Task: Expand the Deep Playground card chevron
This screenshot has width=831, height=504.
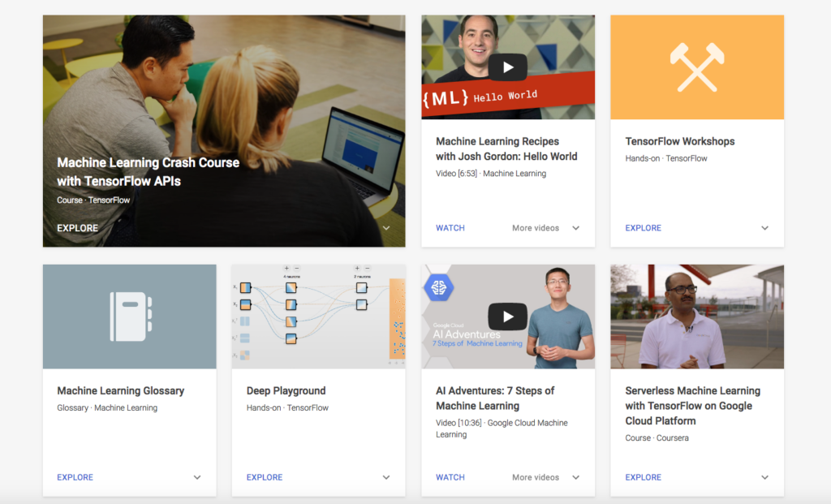Action: click(386, 477)
